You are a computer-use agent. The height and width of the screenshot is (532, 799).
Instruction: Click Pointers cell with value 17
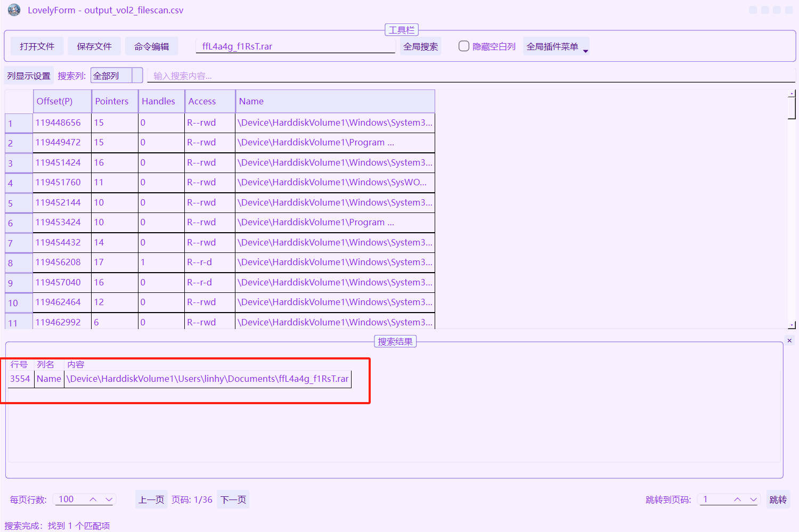point(115,263)
